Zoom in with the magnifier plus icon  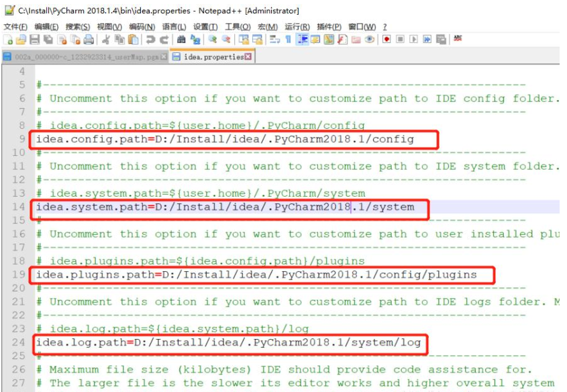213,40
